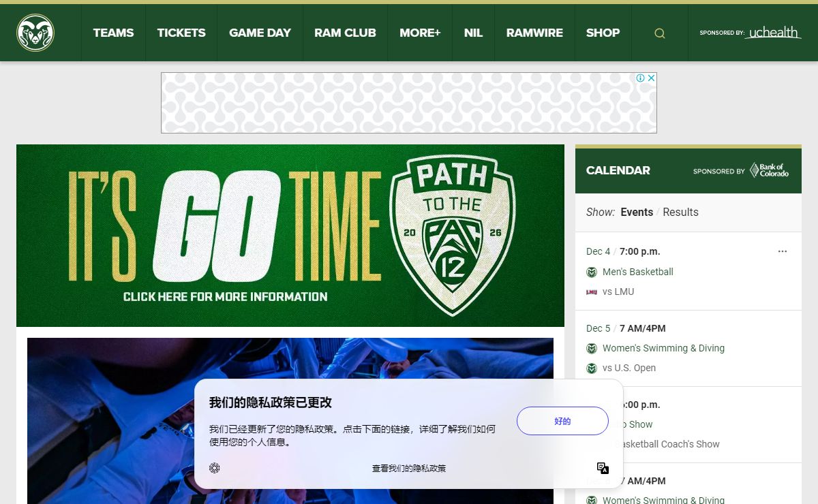
Task: Open the TEAMS menu
Action: coord(113,33)
